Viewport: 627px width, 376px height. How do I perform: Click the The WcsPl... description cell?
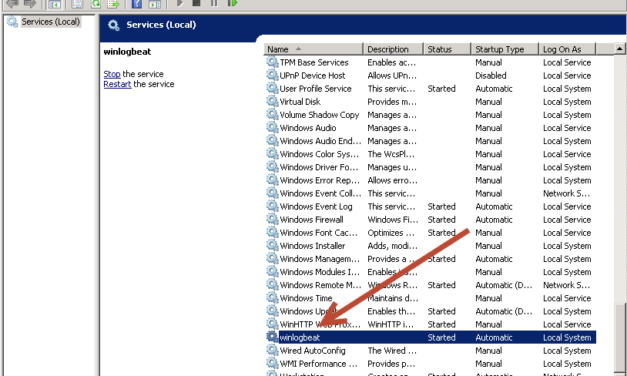391,154
